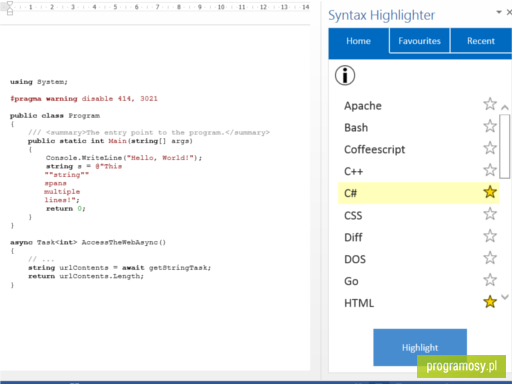Click the 'return urlContents.Length;' line
Screen dimensions: 512x384
(86, 276)
